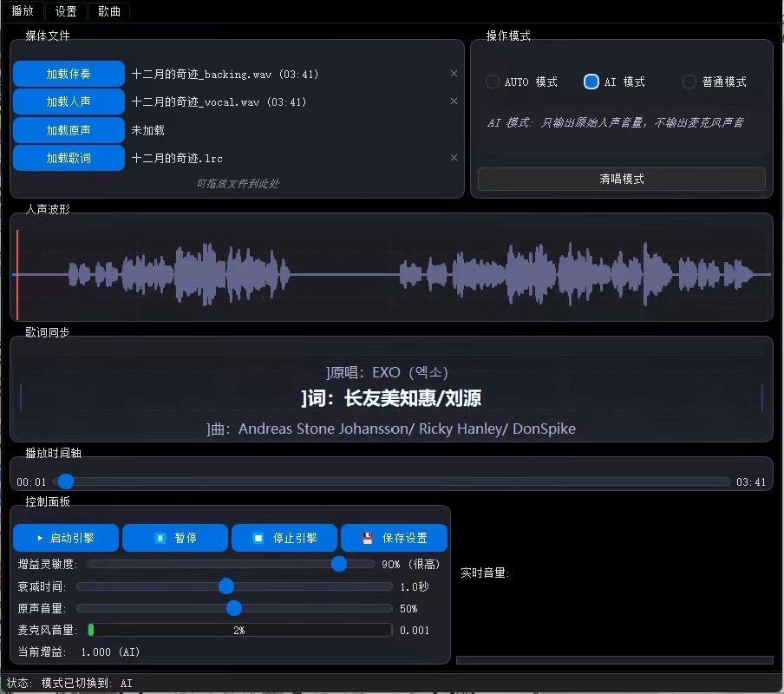Stop the engine with 停止引擎
Image resolution: width=784 pixels, height=694 pixels.
[285, 538]
